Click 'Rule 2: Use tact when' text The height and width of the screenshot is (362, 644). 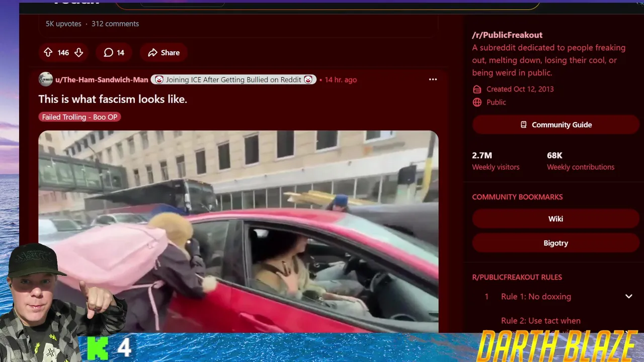click(x=541, y=321)
